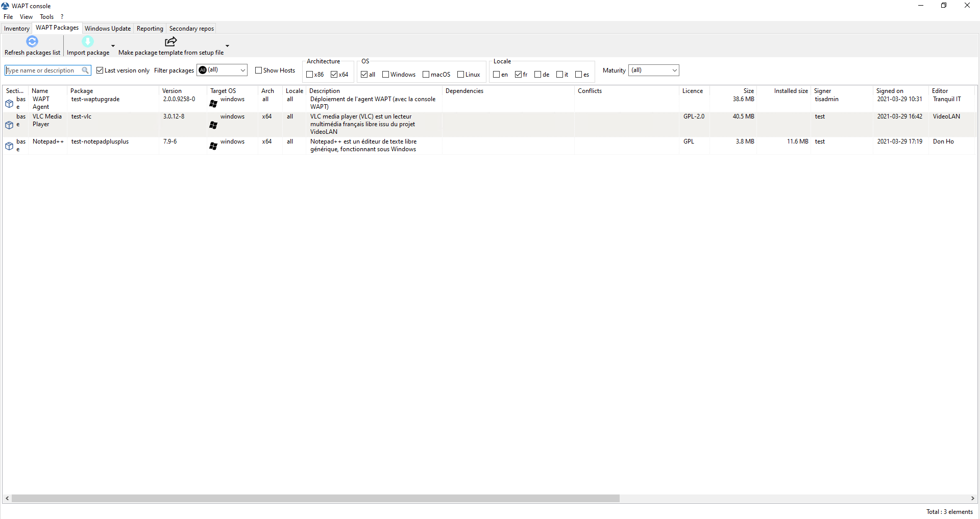Viewport: 980px width, 519px height.
Task: Expand the Import package dropdown arrow
Action: coord(113,46)
